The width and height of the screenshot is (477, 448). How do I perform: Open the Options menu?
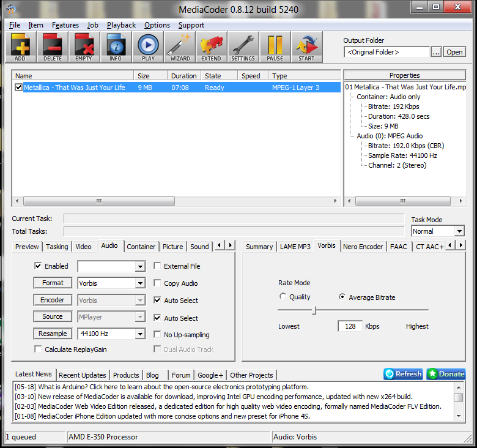[x=157, y=25]
